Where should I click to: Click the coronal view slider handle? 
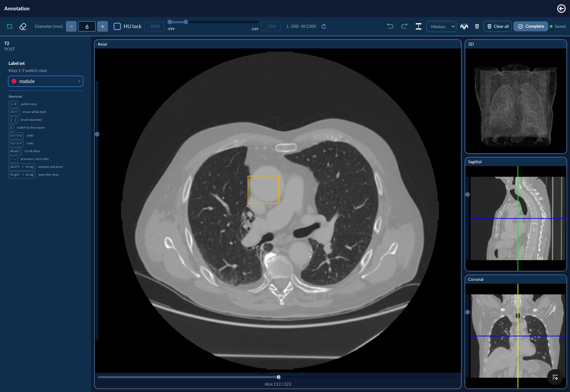tap(468, 312)
